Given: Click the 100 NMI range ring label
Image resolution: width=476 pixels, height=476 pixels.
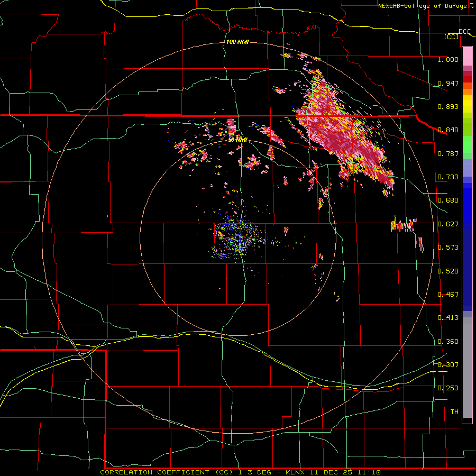Looking at the screenshot, I should [x=237, y=42].
